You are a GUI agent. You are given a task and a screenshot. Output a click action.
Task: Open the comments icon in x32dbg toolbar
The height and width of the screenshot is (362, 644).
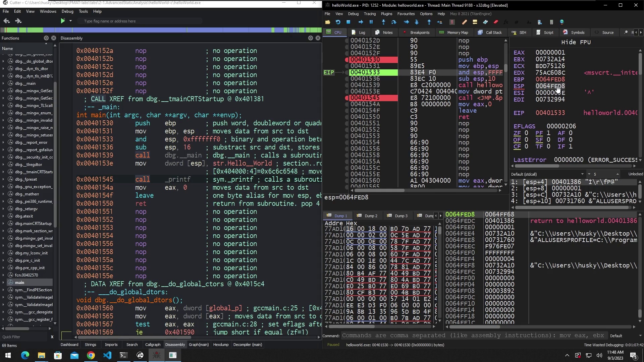coord(475,22)
